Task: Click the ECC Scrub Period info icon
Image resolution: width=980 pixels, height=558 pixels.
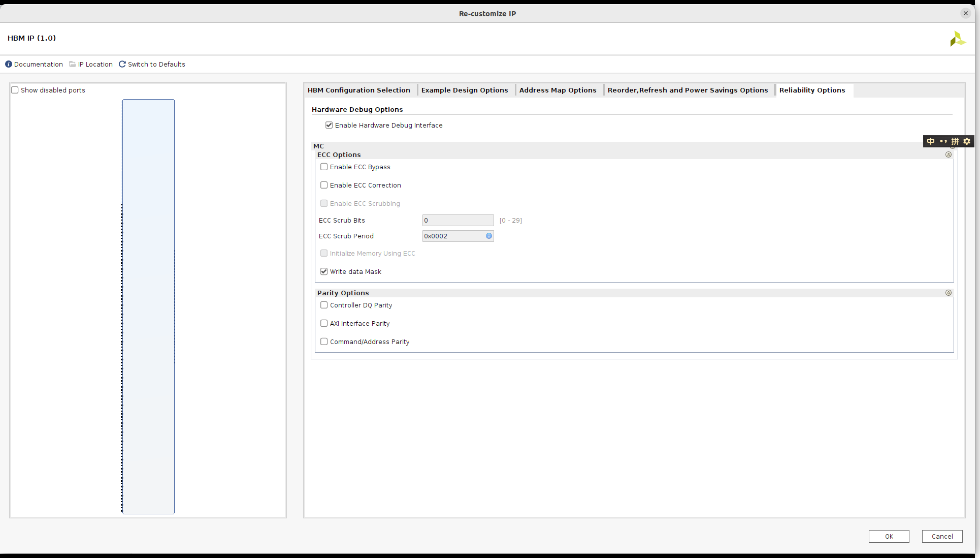Action: 488,236
